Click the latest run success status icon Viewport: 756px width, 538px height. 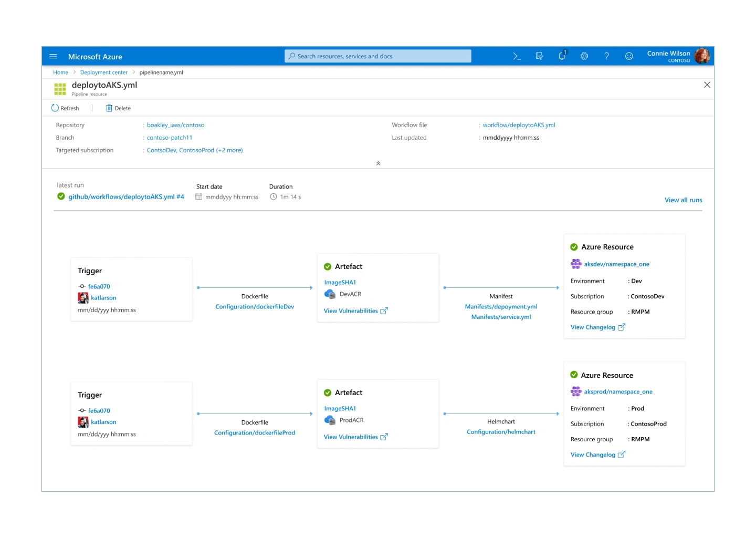click(61, 196)
